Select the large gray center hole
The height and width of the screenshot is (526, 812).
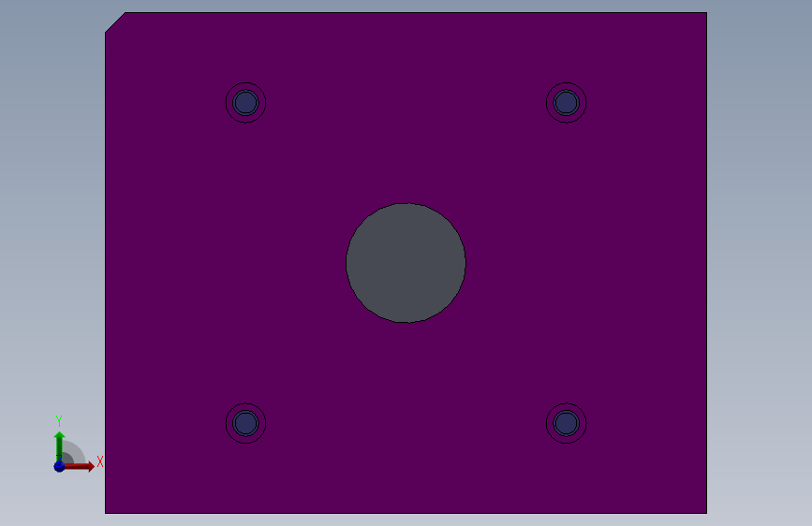click(x=406, y=263)
